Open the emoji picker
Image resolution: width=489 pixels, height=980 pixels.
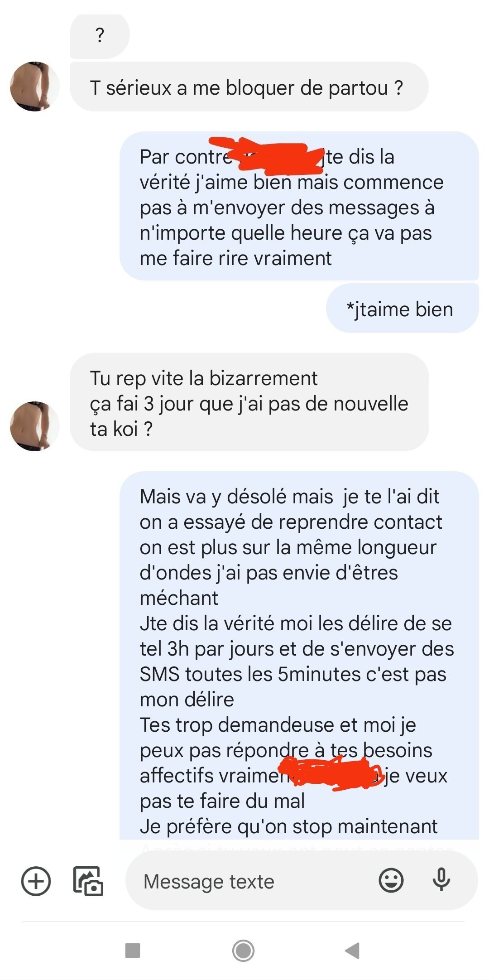pos(391,881)
